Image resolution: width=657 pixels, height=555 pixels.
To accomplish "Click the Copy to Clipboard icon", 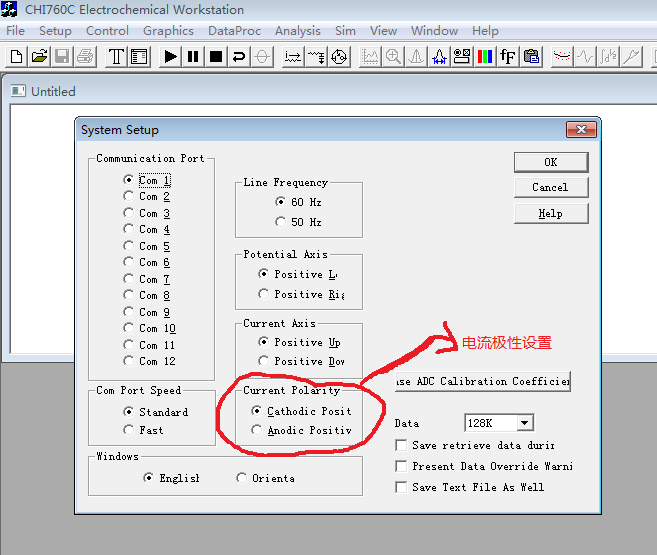I will click(x=531, y=56).
